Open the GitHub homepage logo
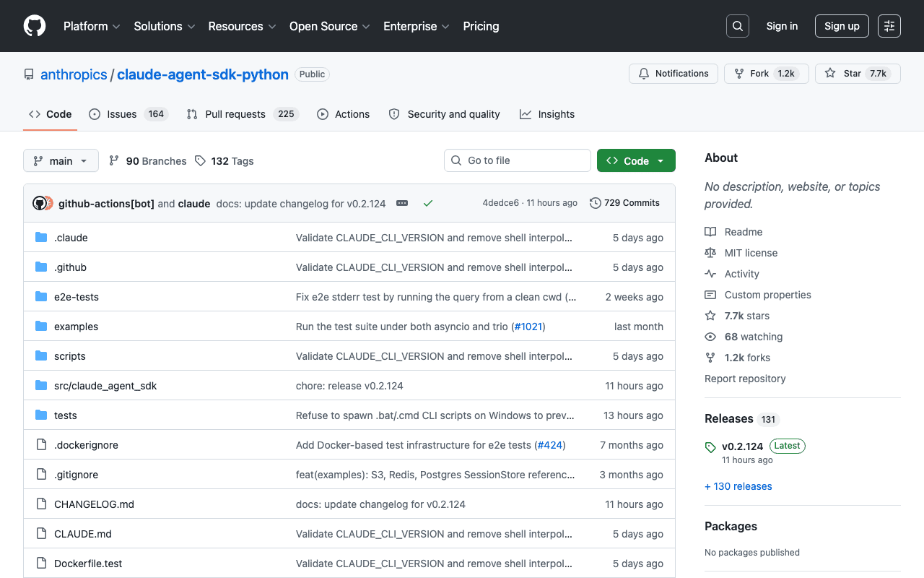 [x=35, y=26]
